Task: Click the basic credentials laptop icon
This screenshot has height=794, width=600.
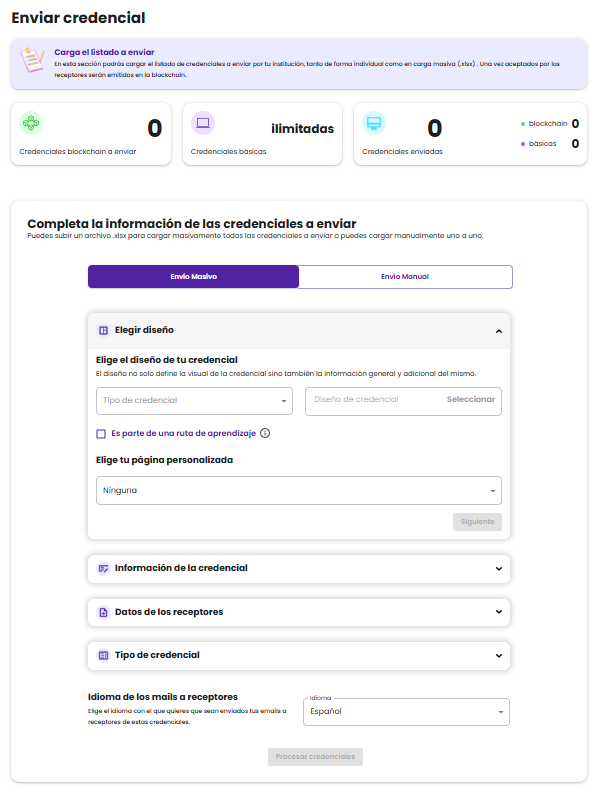Action: tap(203, 124)
